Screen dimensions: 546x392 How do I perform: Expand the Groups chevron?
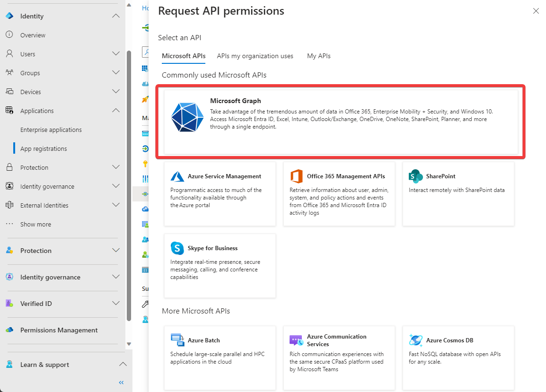tap(116, 72)
